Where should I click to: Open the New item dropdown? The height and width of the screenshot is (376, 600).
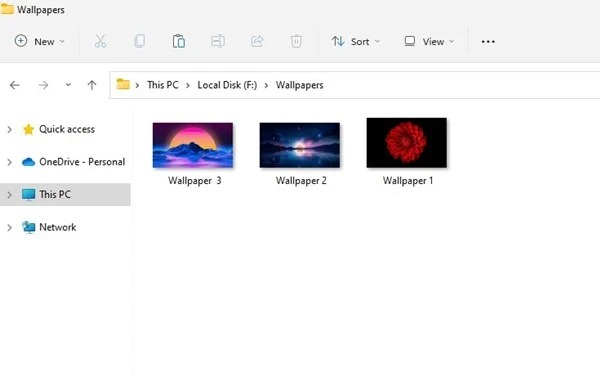click(39, 41)
